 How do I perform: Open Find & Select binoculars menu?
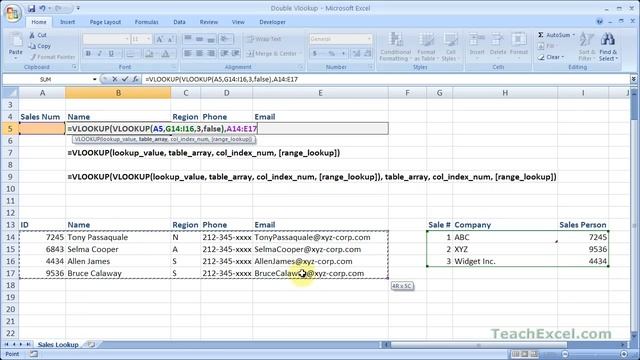click(608, 47)
